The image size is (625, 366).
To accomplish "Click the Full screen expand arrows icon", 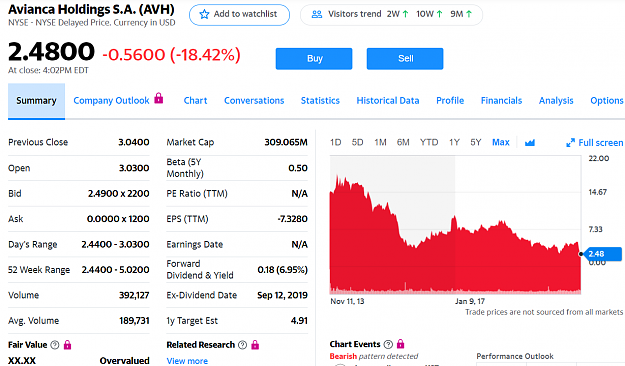I will coord(570,142).
